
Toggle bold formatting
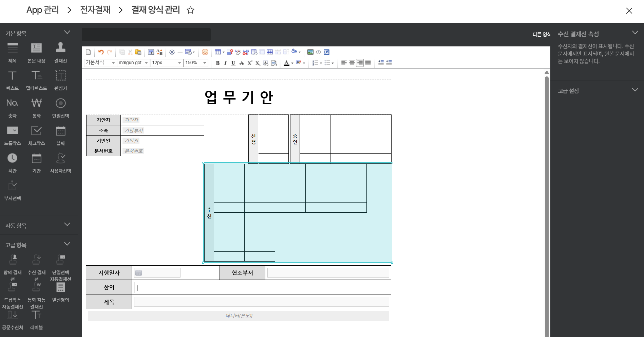pos(218,63)
